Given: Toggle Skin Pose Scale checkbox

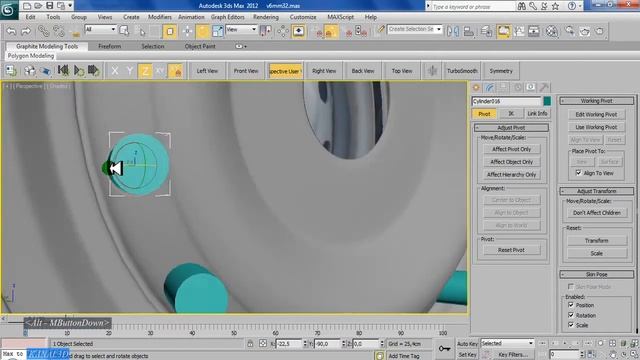Looking at the screenshot, I should (x=571, y=325).
